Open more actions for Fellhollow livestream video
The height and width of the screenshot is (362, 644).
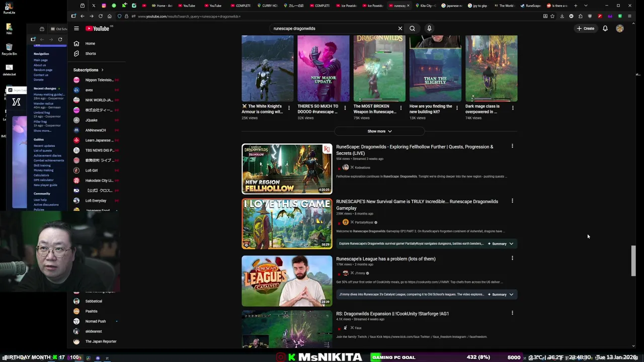(512, 146)
